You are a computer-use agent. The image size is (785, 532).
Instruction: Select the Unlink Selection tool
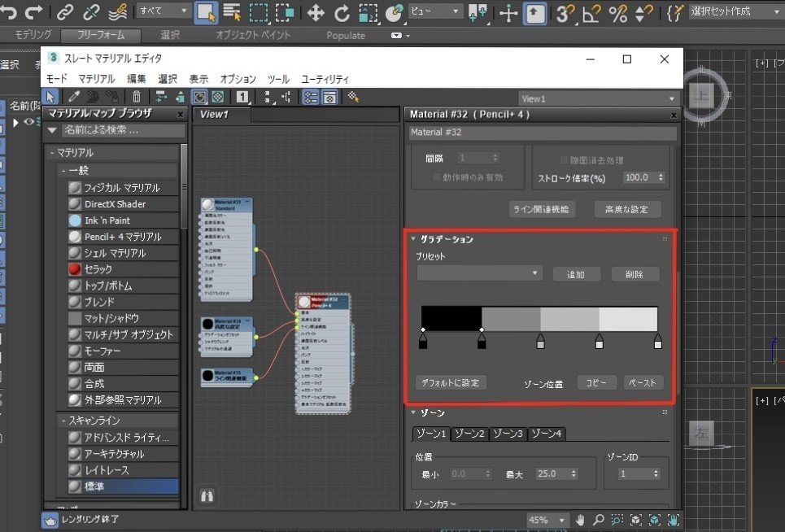[x=91, y=11]
